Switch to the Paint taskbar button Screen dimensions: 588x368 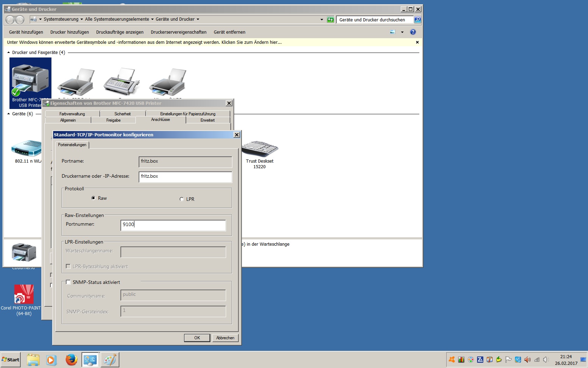click(110, 360)
